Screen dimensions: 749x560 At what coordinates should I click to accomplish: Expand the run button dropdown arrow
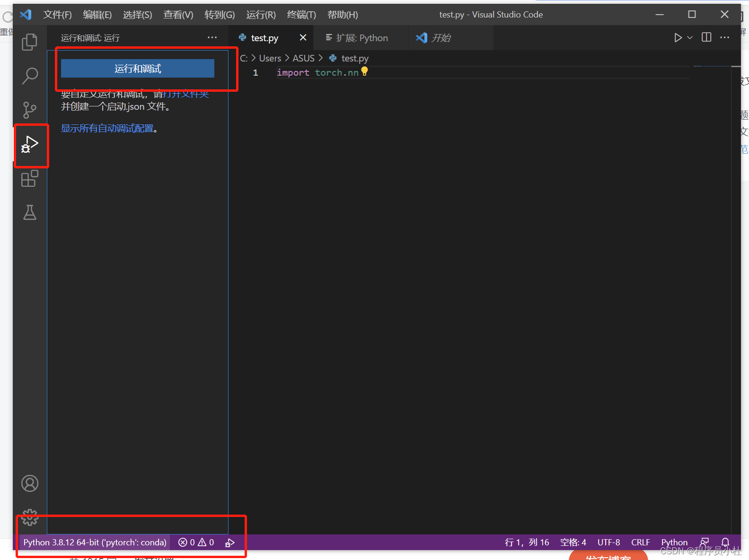[x=690, y=38]
